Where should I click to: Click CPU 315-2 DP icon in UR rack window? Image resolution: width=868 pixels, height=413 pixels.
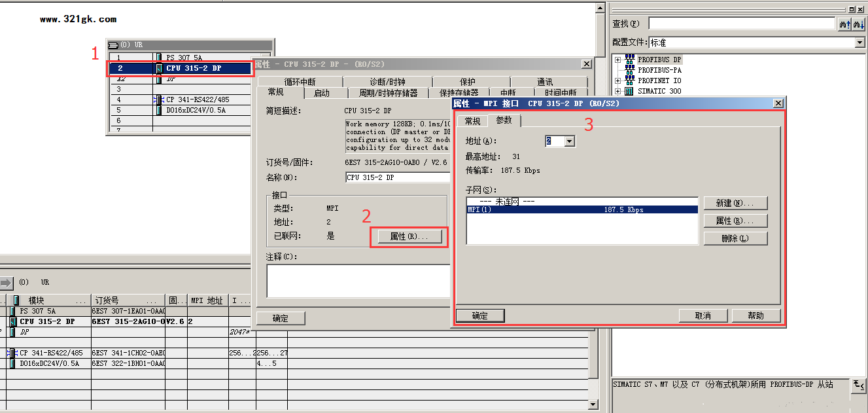160,68
